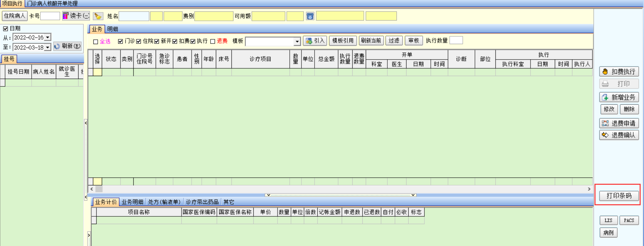This screenshot has width=644, height=246.
Task: Open the 业务明细 tab
Action: click(x=132, y=202)
